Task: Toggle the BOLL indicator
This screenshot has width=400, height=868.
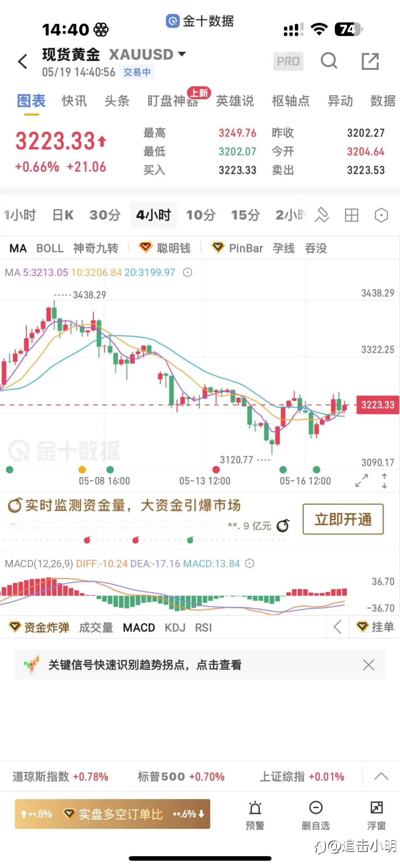Action: pos(50,248)
